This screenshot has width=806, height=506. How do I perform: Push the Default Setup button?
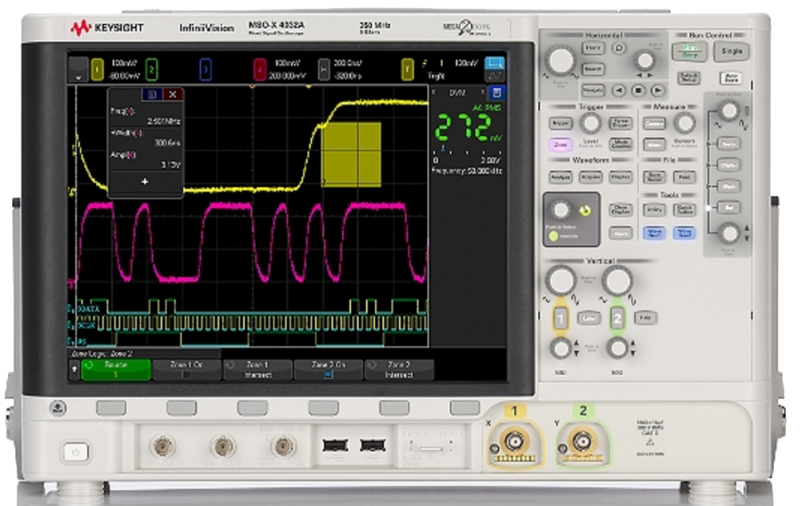(x=689, y=78)
